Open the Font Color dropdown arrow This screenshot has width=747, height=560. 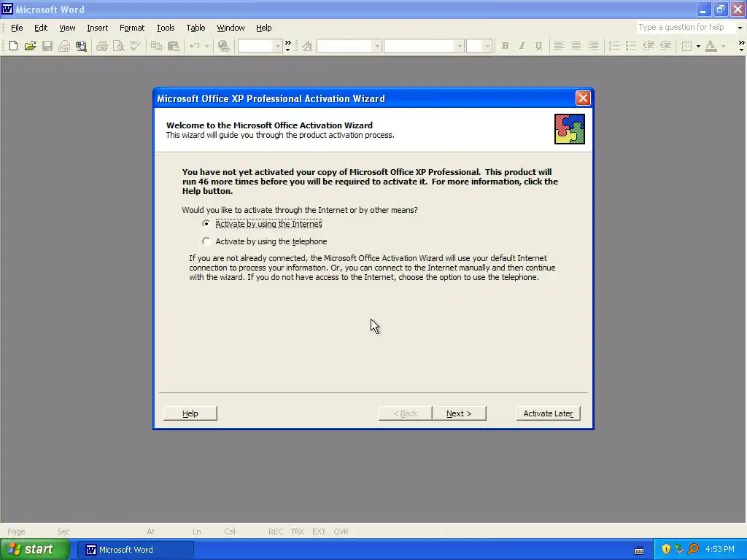[x=723, y=46]
